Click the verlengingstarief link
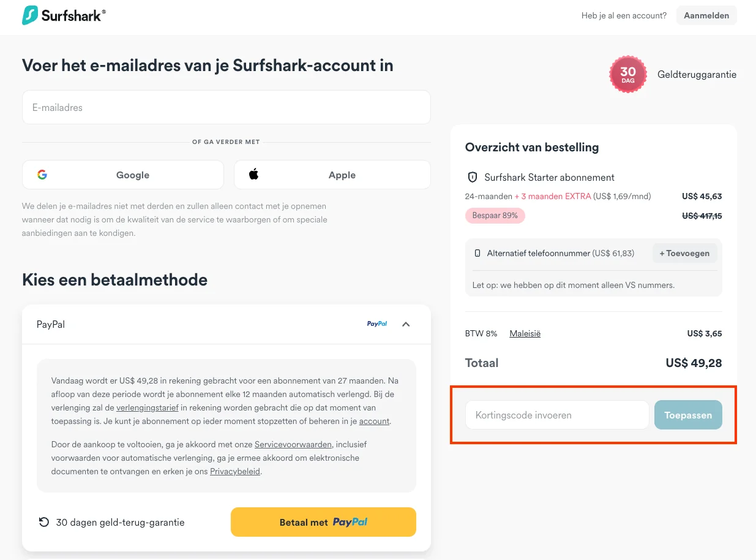Image resolution: width=756 pixels, height=560 pixels. tap(147, 407)
